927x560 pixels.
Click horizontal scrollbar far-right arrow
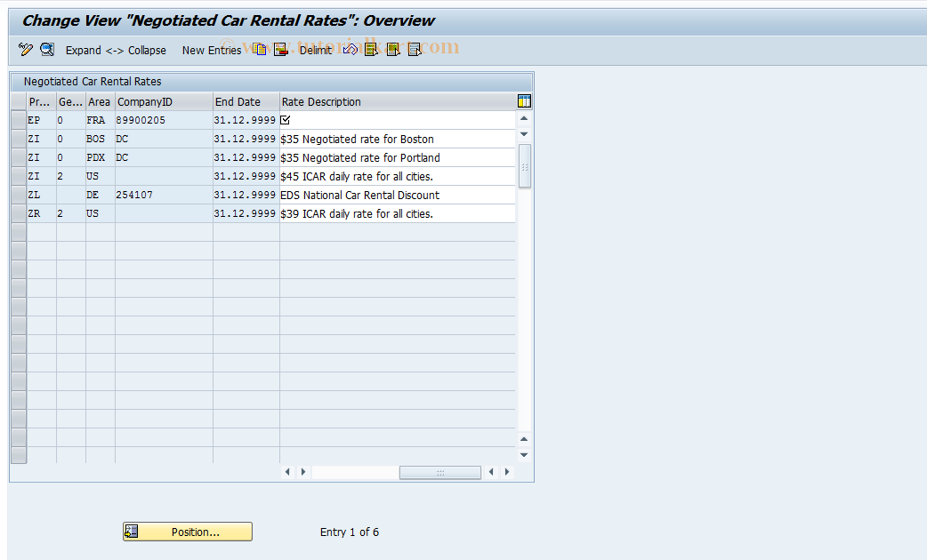[x=507, y=472]
